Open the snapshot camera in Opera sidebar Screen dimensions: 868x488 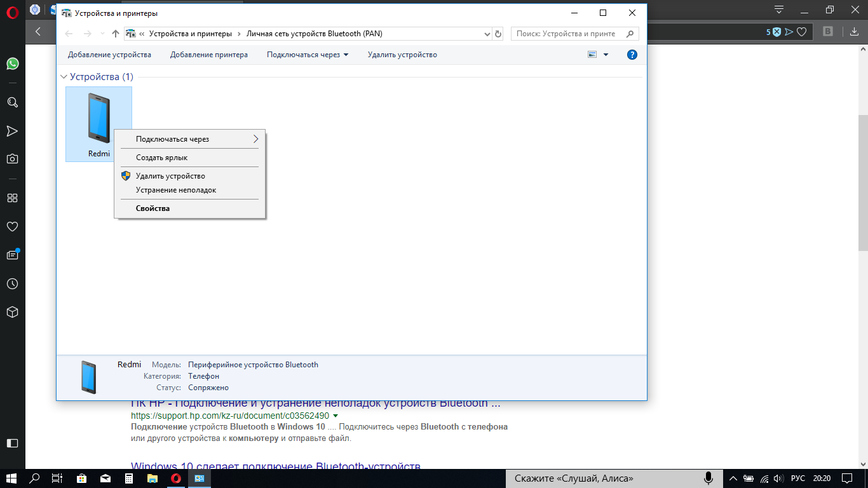click(x=12, y=159)
